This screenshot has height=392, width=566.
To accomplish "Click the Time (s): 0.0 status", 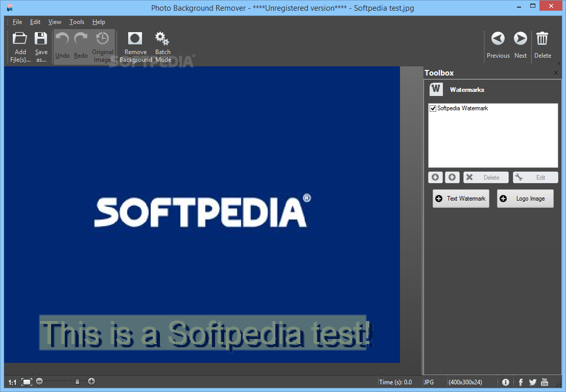I will [395, 382].
